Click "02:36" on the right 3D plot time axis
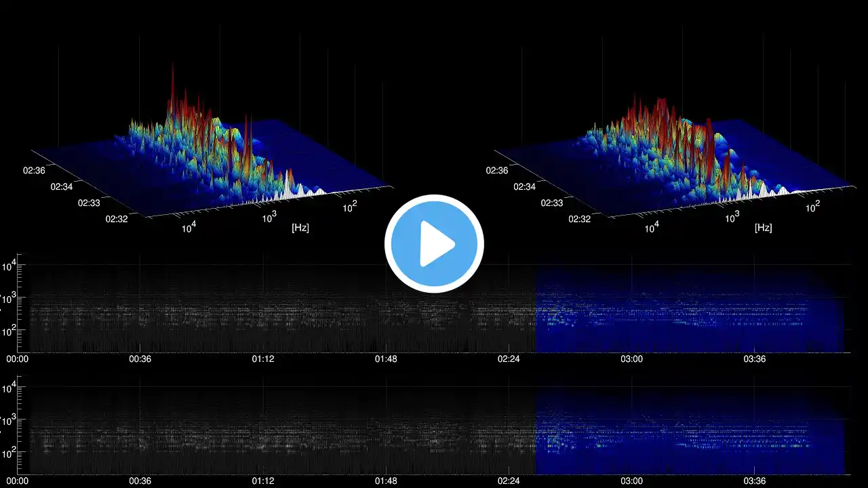This screenshot has width=868, height=488. click(x=497, y=170)
